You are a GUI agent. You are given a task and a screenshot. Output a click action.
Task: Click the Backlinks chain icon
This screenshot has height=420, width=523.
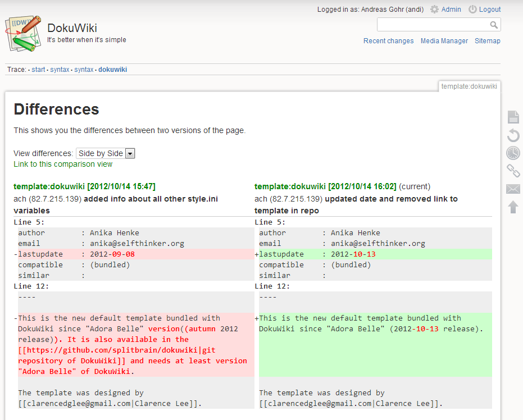(513, 171)
